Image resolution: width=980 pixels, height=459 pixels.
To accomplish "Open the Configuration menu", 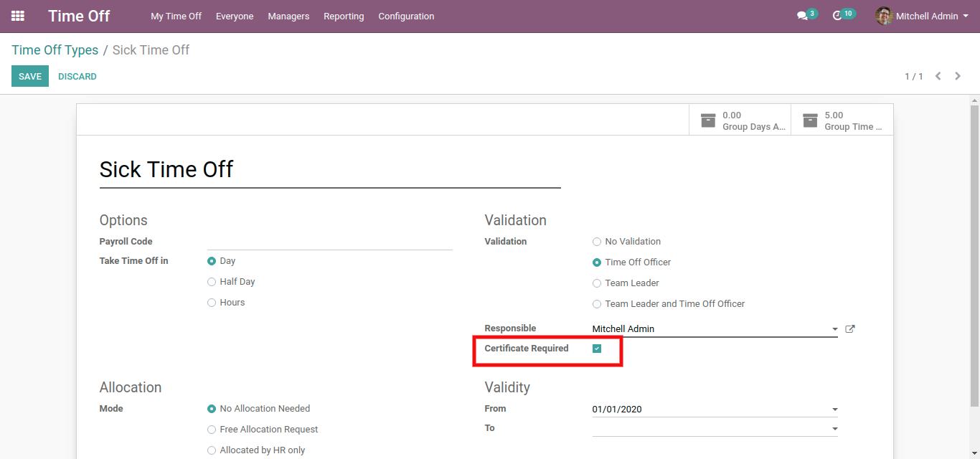I will [x=406, y=16].
